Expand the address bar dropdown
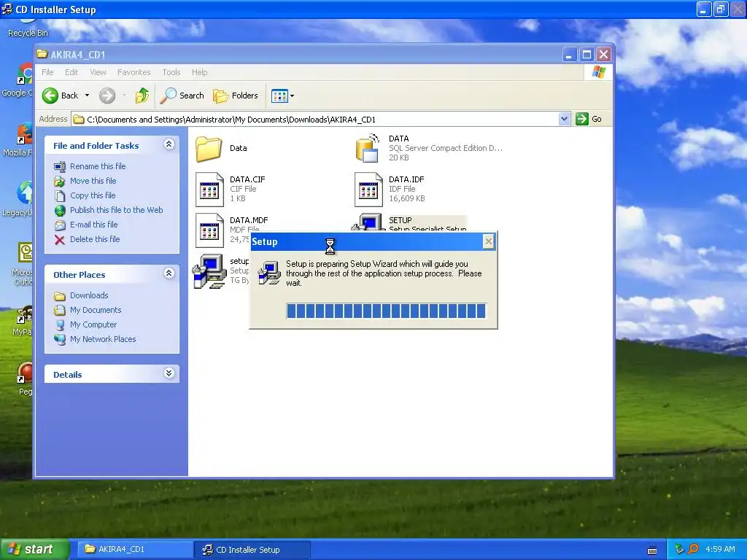Screen dimensions: 747x560 click(x=564, y=119)
